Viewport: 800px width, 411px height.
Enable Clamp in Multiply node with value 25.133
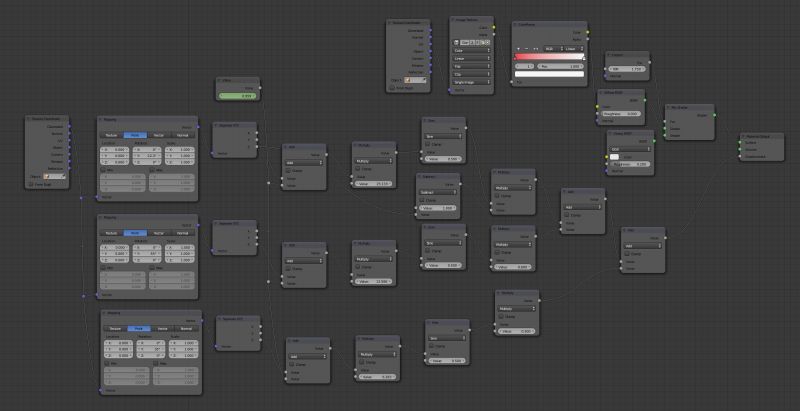[x=357, y=168]
